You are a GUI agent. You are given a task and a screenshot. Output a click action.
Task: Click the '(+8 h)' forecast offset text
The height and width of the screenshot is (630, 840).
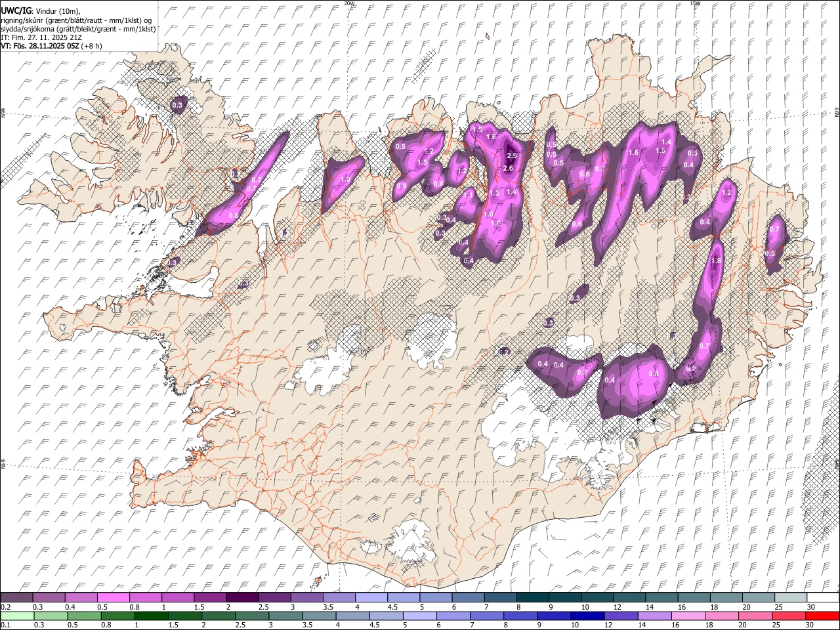92,47
